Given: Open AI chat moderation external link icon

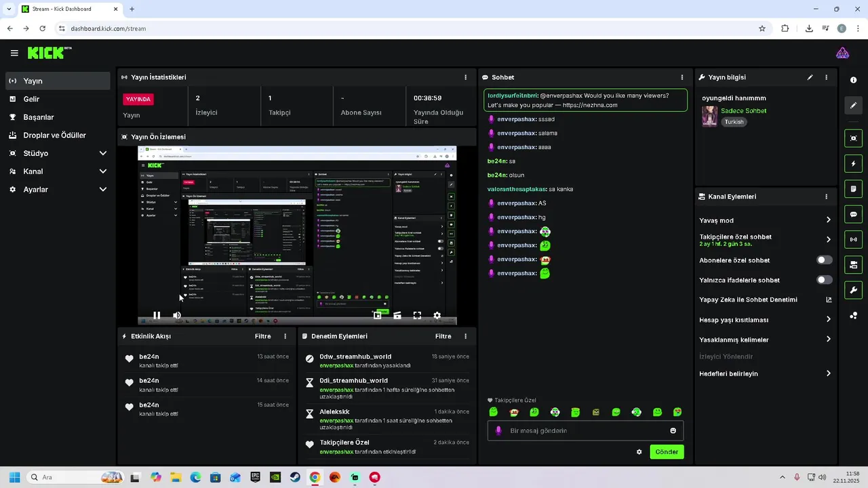Looking at the screenshot, I should point(829,300).
